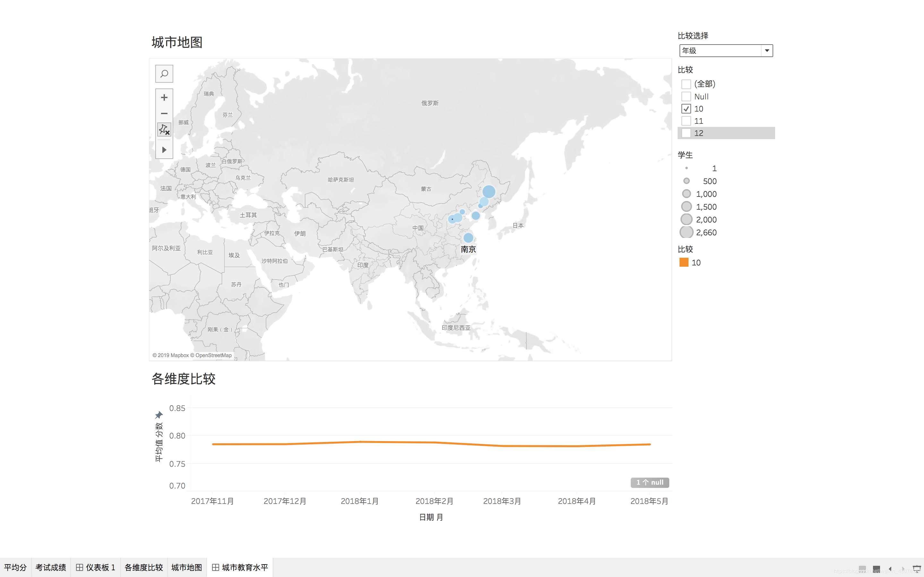Enter presentation mode
The height and width of the screenshot is (577, 924).
pos(916,569)
